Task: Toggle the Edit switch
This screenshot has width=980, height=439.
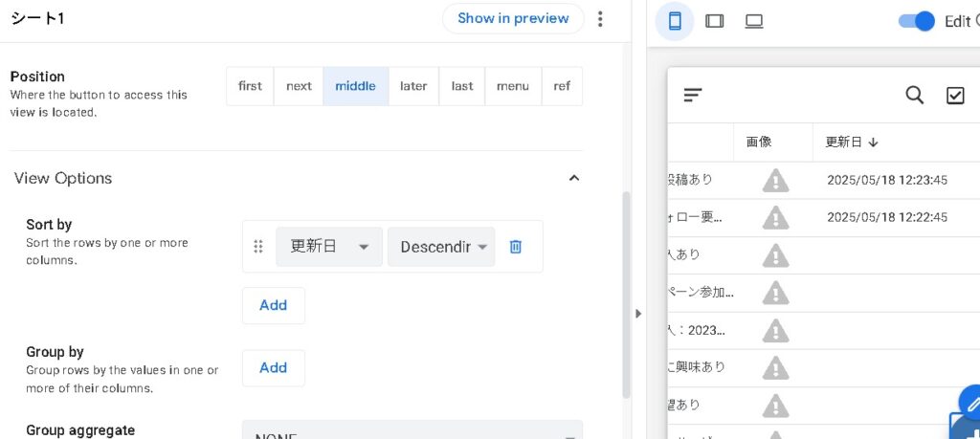Action: tap(916, 21)
